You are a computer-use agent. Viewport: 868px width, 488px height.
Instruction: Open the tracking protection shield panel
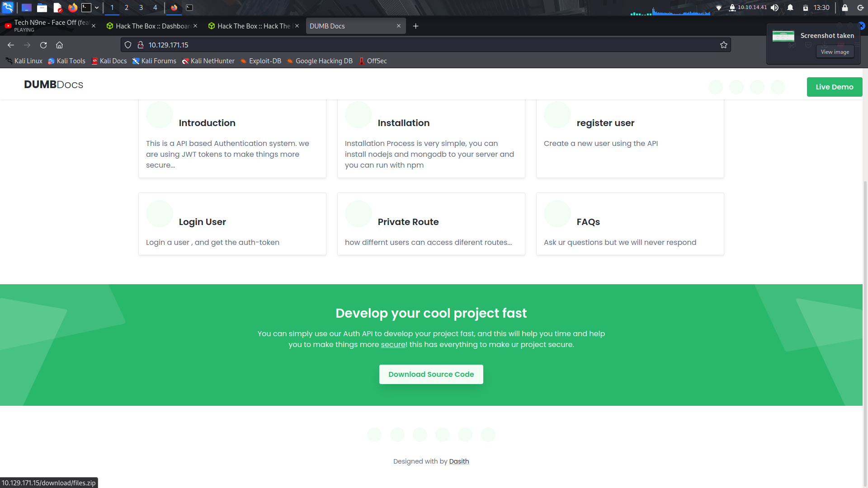(128, 45)
